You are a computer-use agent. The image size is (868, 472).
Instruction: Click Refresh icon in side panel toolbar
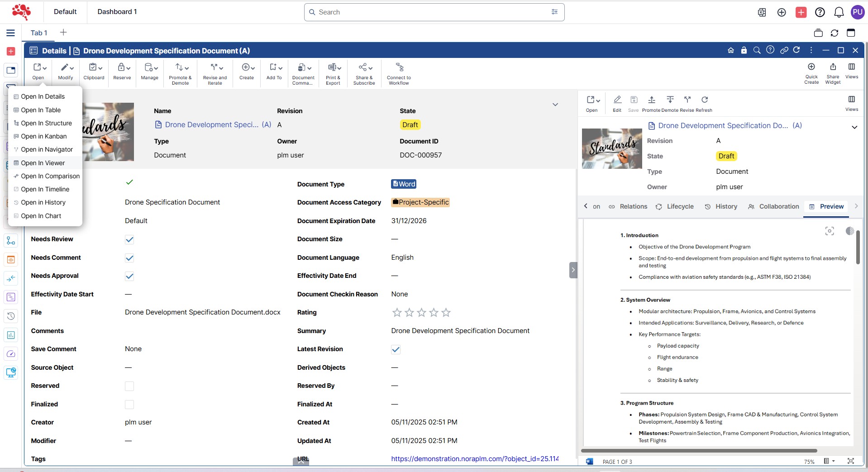[704, 100]
